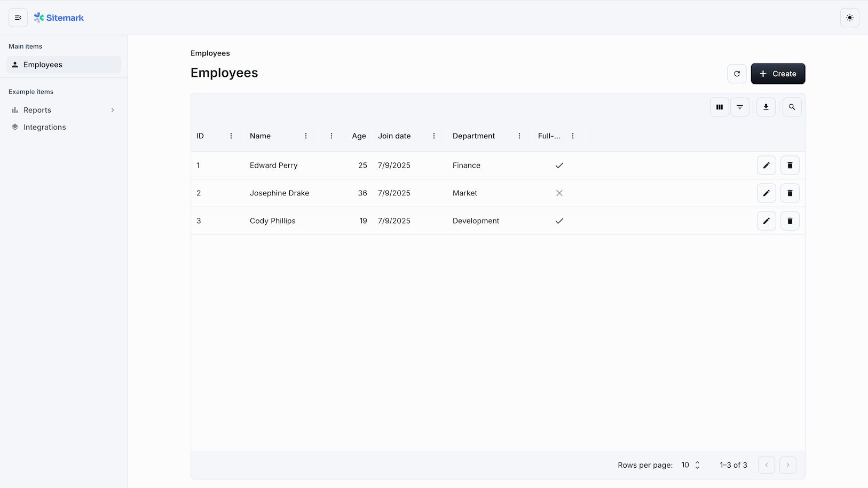This screenshot has width=868, height=488.
Task: Click the refresh data icon
Action: (x=737, y=74)
